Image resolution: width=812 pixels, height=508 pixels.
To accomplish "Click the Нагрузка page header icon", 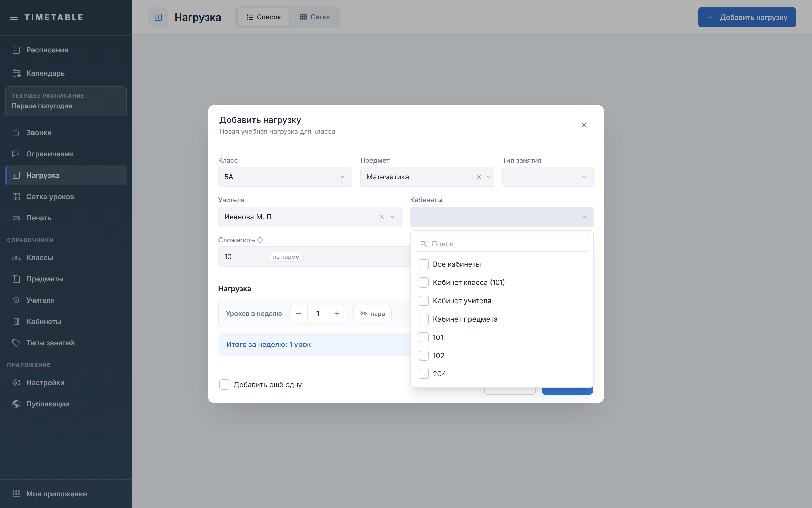I will (x=158, y=17).
